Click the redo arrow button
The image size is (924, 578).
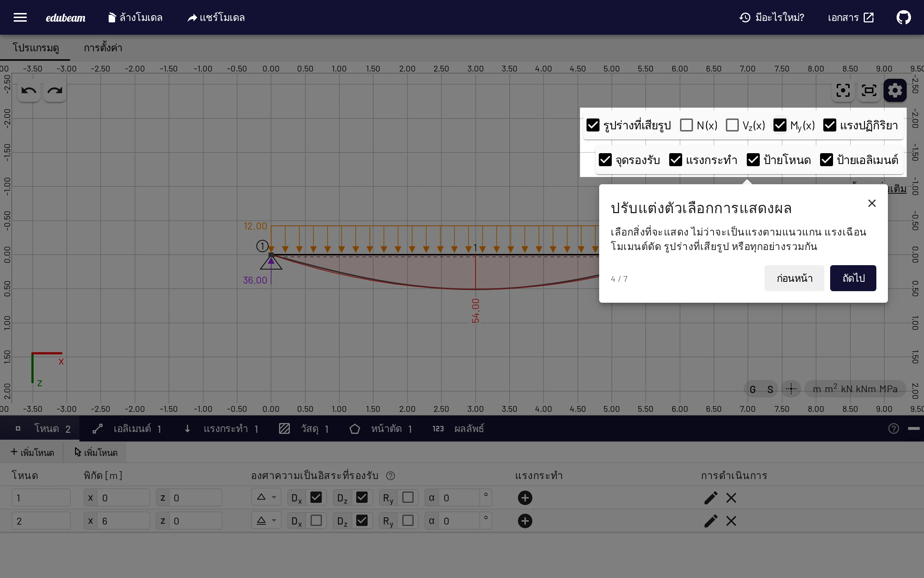[55, 91]
